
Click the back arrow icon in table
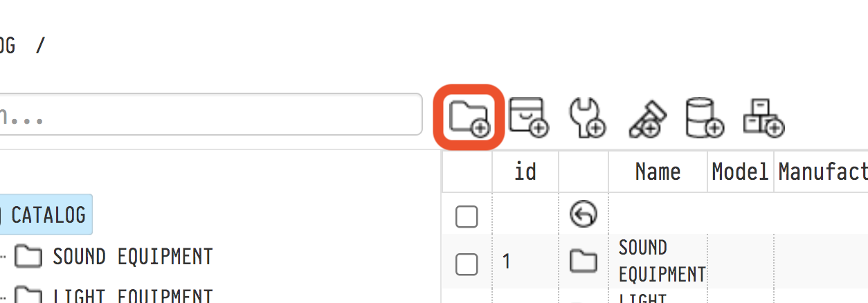[x=583, y=214]
